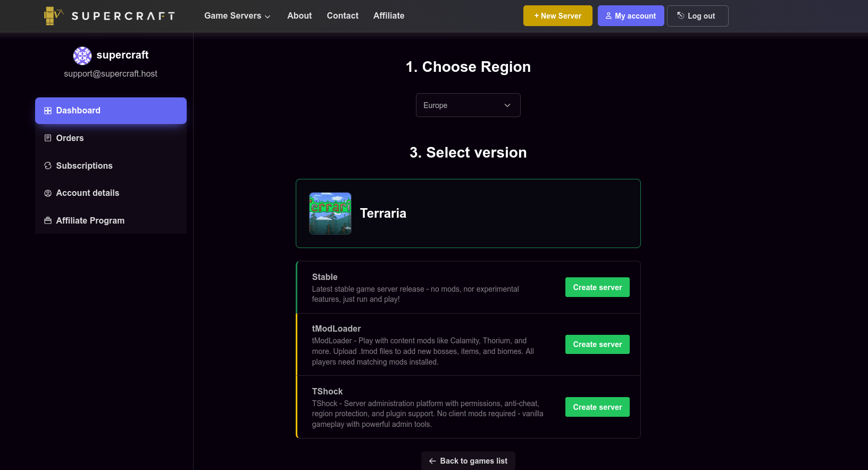Open Orders in the sidebar

coord(111,138)
